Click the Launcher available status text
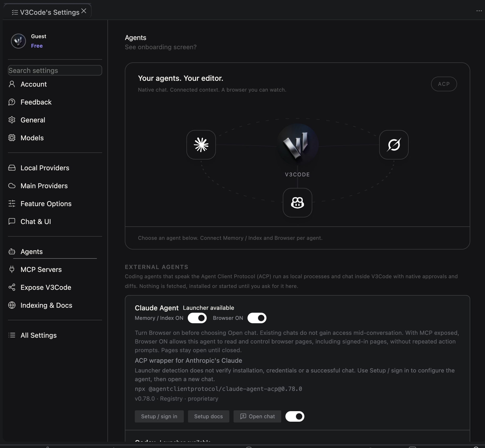This screenshot has width=485, height=448. click(x=209, y=308)
